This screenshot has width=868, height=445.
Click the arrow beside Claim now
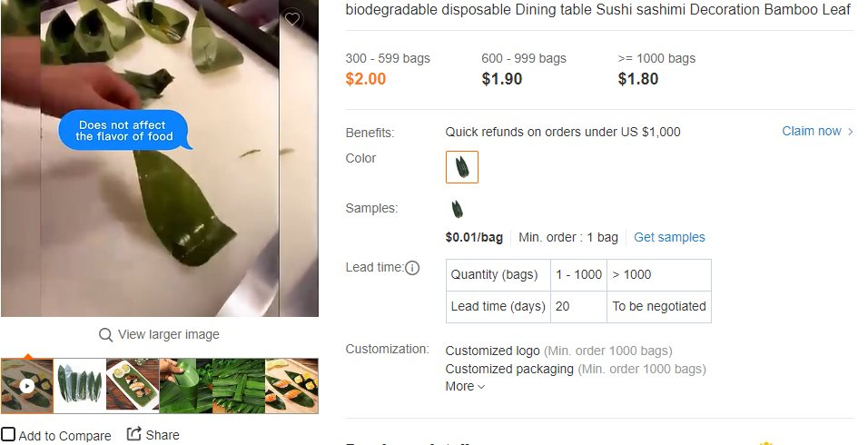click(850, 132)
